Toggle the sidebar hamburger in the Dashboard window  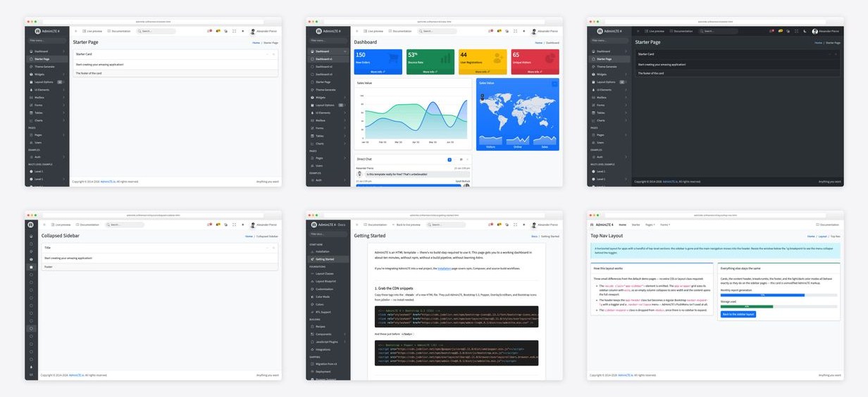(356, 31)
